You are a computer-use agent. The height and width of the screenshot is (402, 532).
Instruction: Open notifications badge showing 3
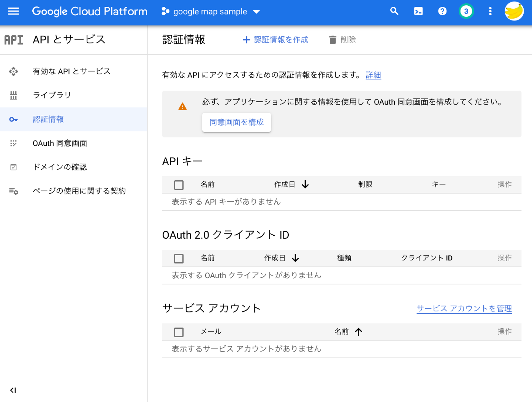[x=466, y=11]
